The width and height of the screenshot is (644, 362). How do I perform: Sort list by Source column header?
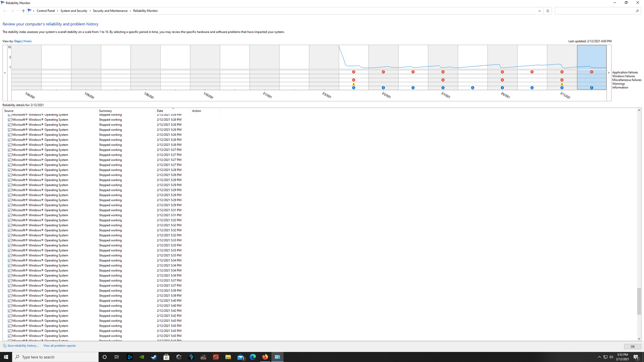(50, 111)
